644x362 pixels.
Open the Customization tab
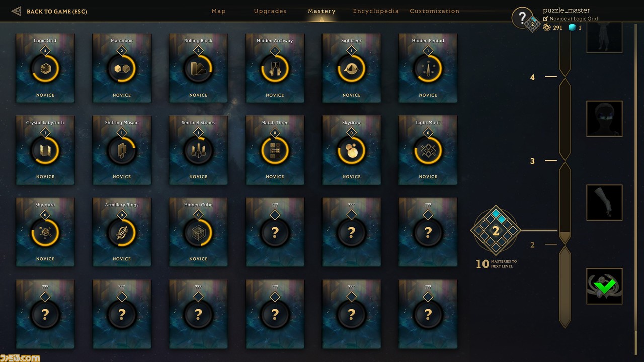pos(434,11)
